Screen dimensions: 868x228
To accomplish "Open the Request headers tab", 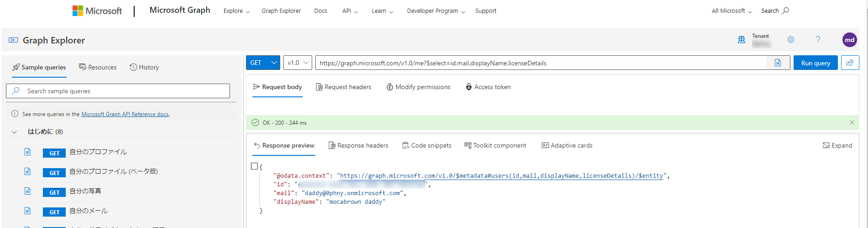I will [344, 87].
